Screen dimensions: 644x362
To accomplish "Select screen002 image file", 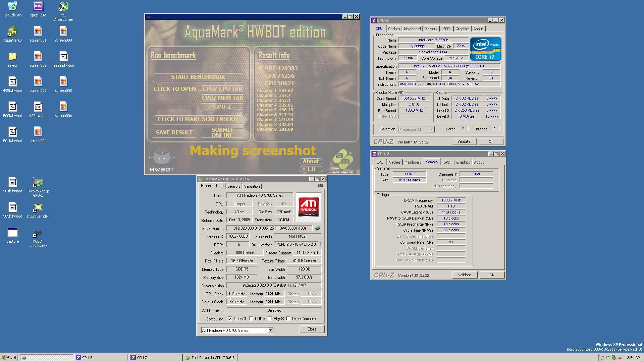I will 38,59.
